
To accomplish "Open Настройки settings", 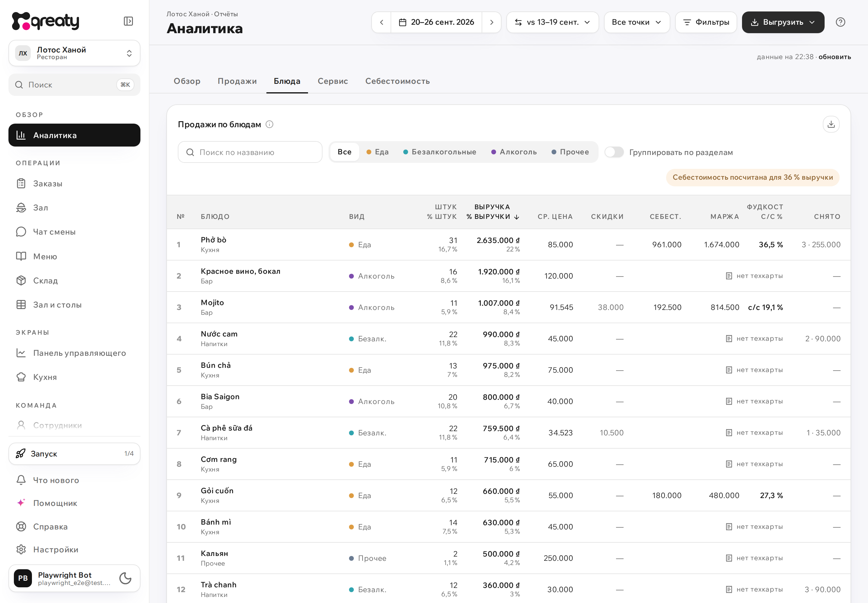I will click(x=74, y=550).
